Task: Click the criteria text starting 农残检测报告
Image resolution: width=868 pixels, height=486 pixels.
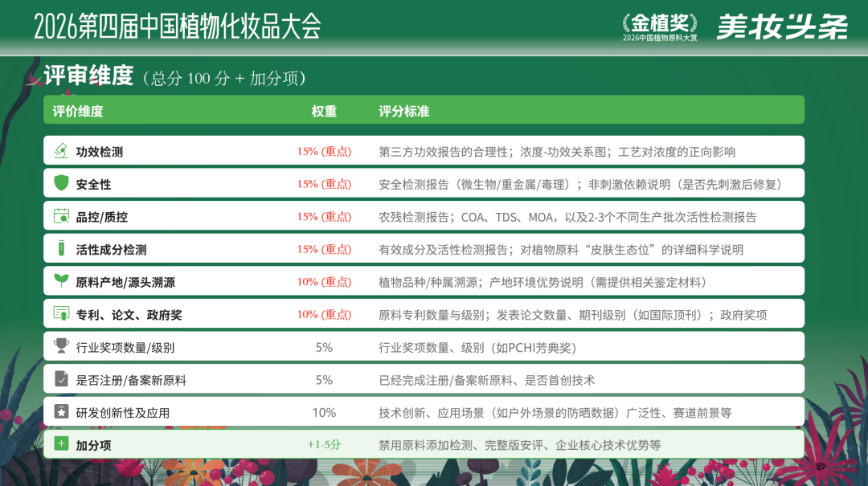Action: pyautogui.click(x=567, y=218)
